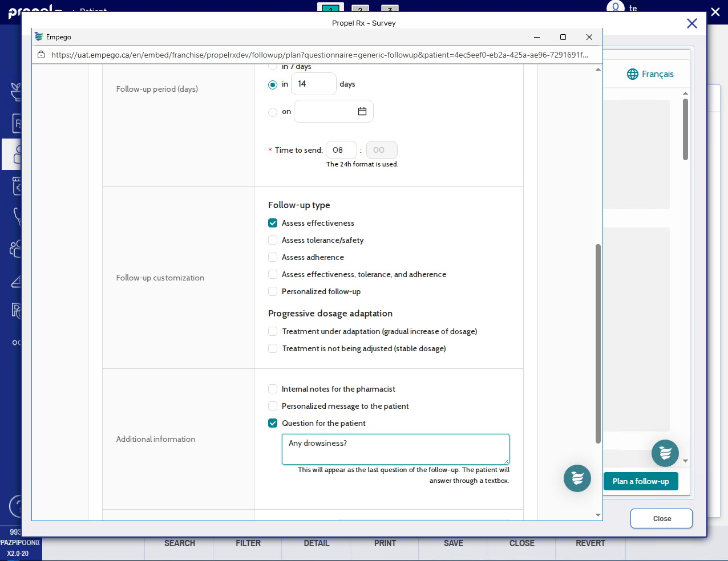
Task: Click the Empego logo in title bar
Action: click(x=39, y=37)
